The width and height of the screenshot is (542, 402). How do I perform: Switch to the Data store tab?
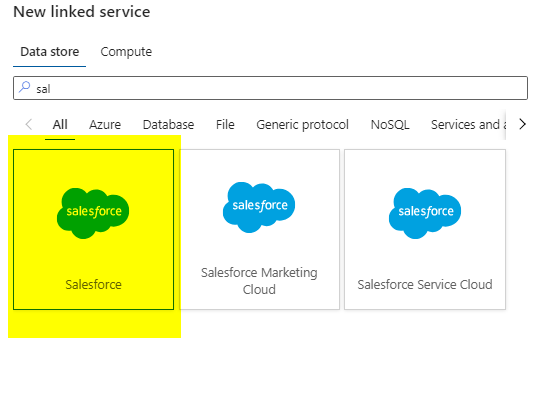(x=50, y=52)
